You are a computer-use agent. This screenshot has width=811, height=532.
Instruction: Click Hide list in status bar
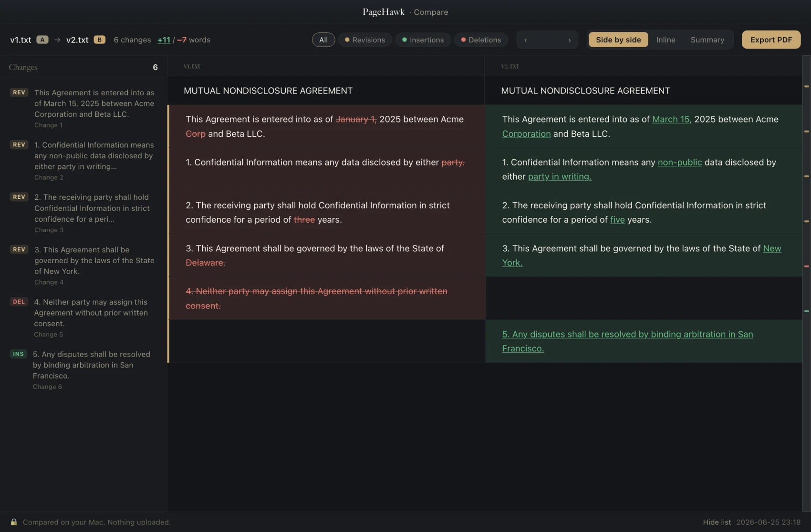tap(717, 522)
